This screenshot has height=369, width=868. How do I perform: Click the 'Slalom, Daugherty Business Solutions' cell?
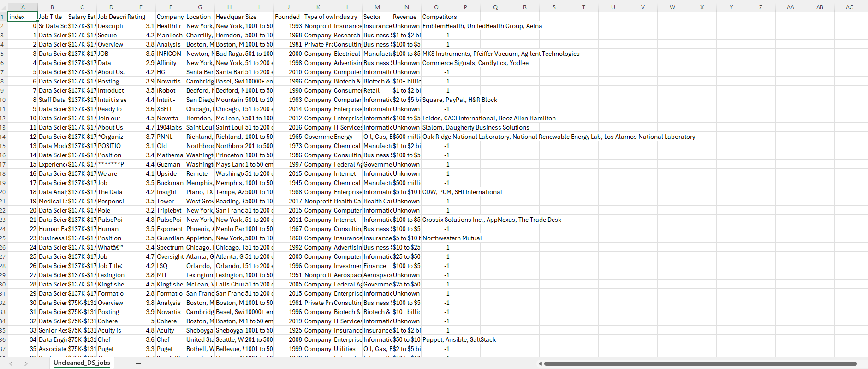click(476, 127)
